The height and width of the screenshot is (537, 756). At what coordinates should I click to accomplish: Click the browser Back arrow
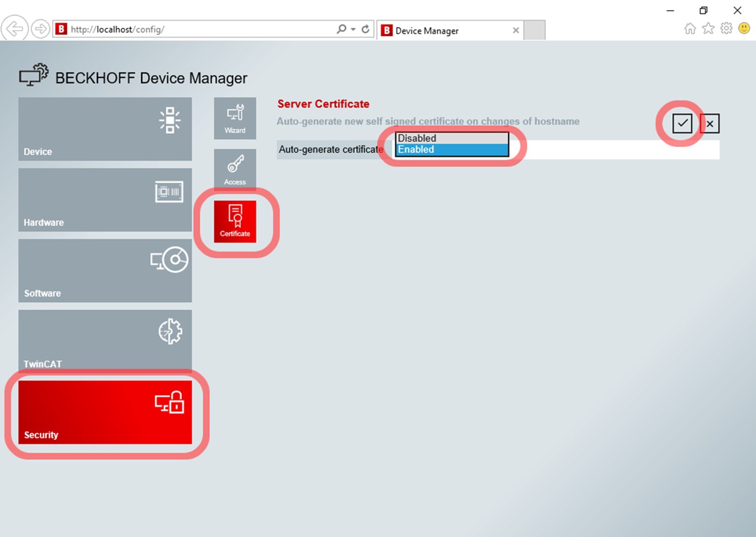[x=14, y=29]
